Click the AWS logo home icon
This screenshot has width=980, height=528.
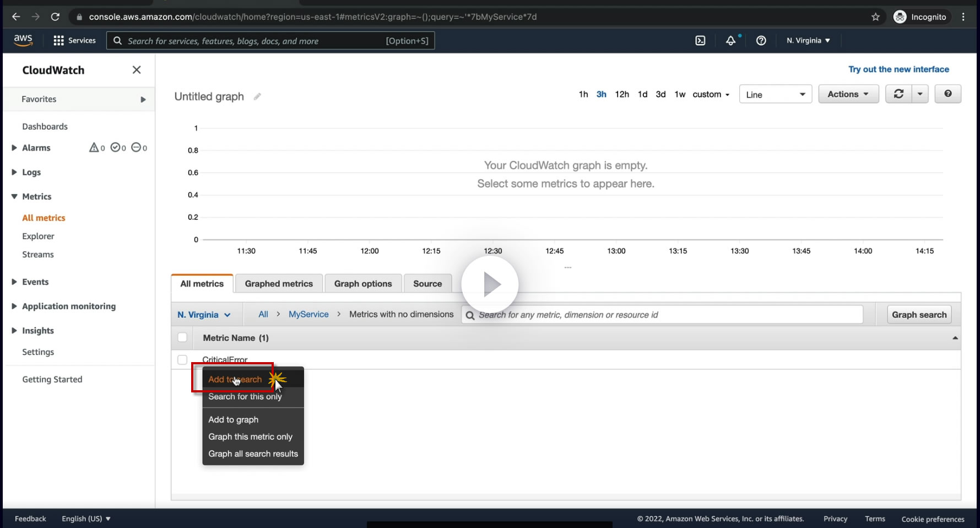(23, 40)
